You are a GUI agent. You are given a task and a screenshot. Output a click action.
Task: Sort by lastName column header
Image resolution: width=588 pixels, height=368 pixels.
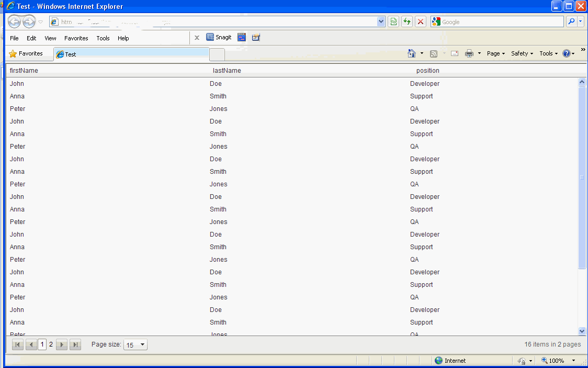pos(227,71)
